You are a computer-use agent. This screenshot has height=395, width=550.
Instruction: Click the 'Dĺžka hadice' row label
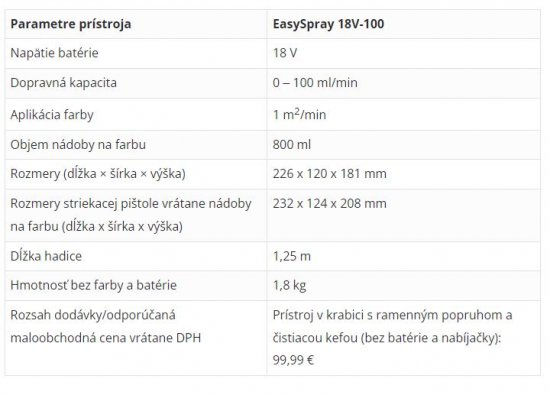point(46,256)
